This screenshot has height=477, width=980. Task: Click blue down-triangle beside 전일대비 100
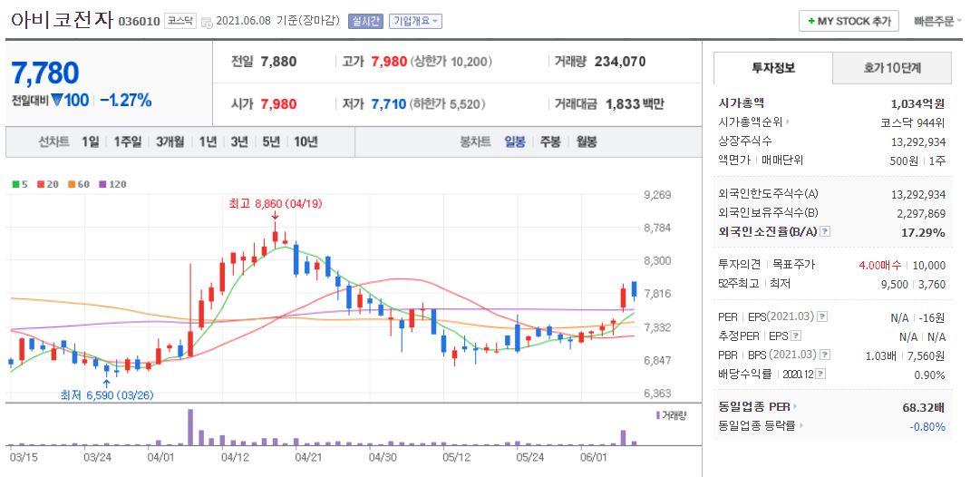tap(57, 100)
